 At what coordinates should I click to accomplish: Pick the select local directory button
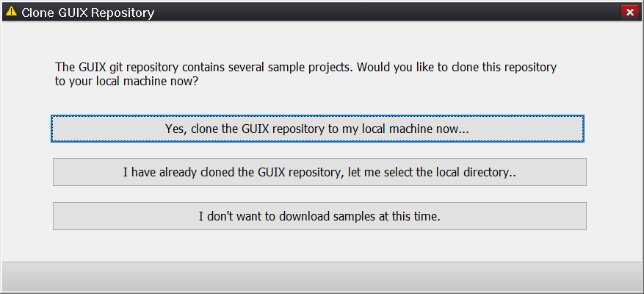point(319,172)
